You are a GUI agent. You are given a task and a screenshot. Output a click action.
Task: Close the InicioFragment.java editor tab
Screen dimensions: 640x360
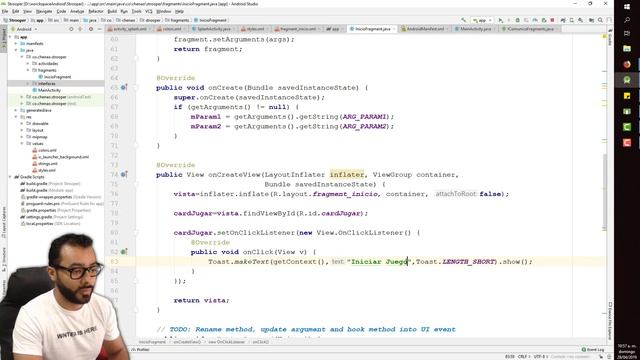pyautogui.click(x=394, y=29)
